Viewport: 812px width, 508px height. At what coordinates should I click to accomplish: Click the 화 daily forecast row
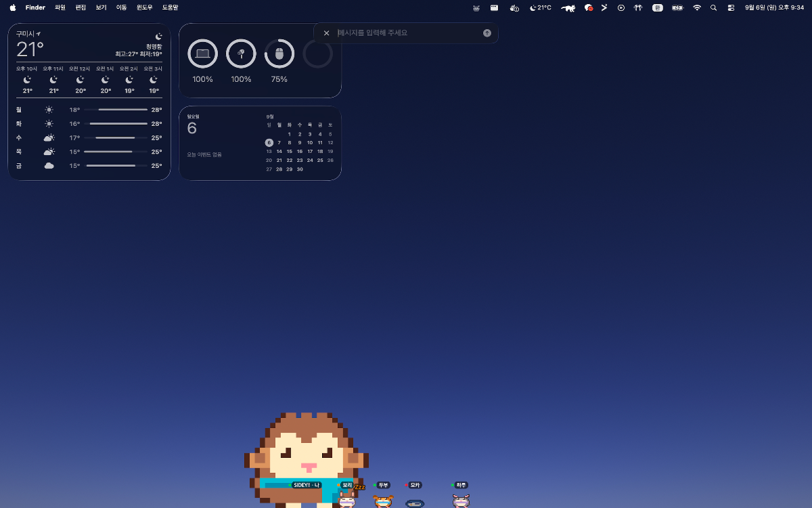click(89, 123)
